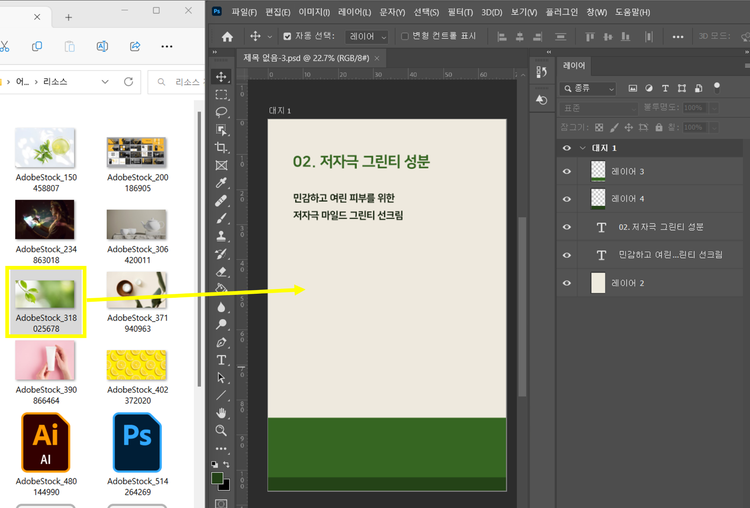Click layer 레이어 2 thumbnail
The image size is (750, 508).
click(x=598, y=283)
